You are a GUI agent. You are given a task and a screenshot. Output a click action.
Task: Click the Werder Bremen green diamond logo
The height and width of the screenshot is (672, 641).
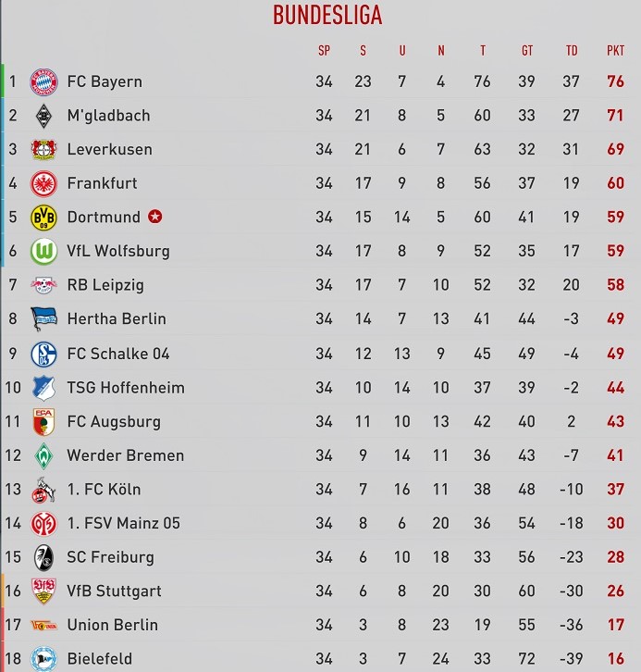coord(43,455)
